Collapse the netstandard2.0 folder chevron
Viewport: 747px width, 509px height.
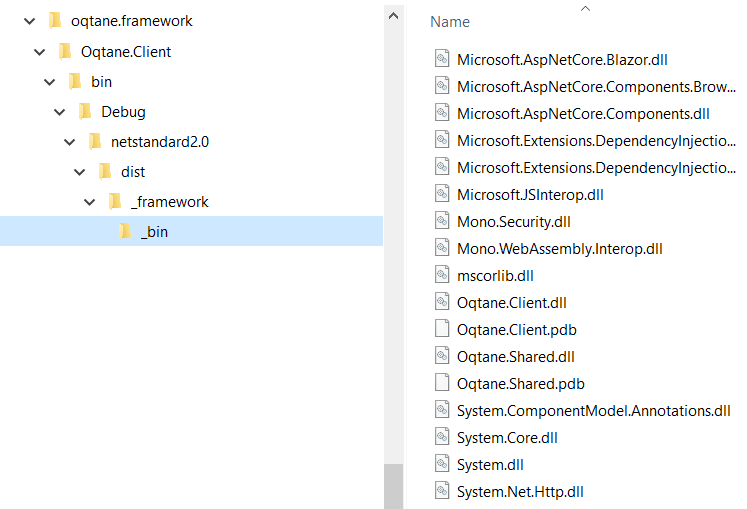tap(70, 141)
